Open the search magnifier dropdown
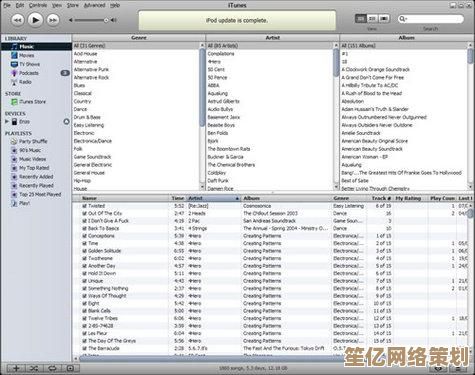Viewport: 475px width, 375px height. 403,19
